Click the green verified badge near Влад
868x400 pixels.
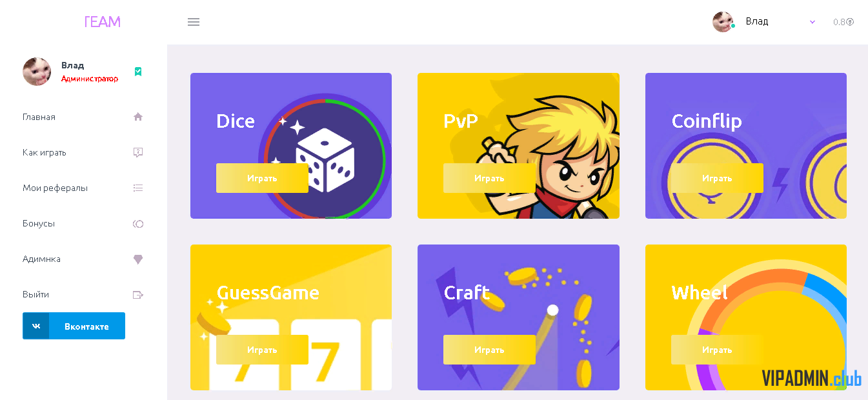tap(138, 72)
